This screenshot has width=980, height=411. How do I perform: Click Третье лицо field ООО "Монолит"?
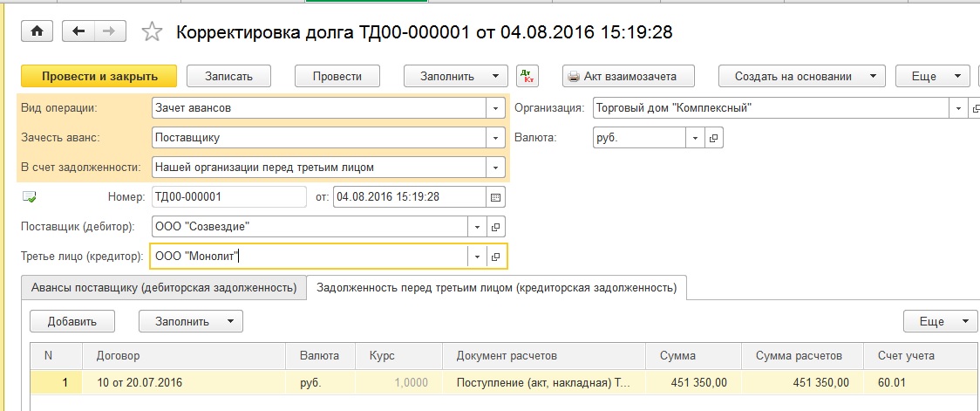click(x=310, y=257)
